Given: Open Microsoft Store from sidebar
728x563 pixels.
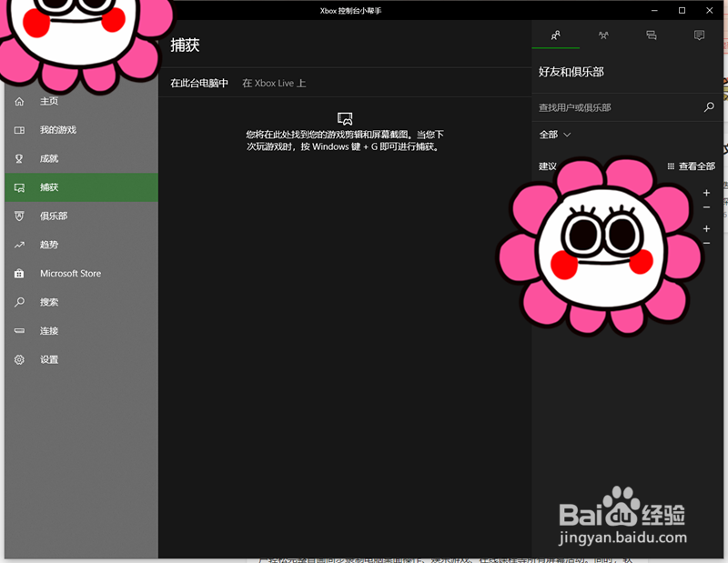Looking at the screenshot, I should (x=81, y=274).
